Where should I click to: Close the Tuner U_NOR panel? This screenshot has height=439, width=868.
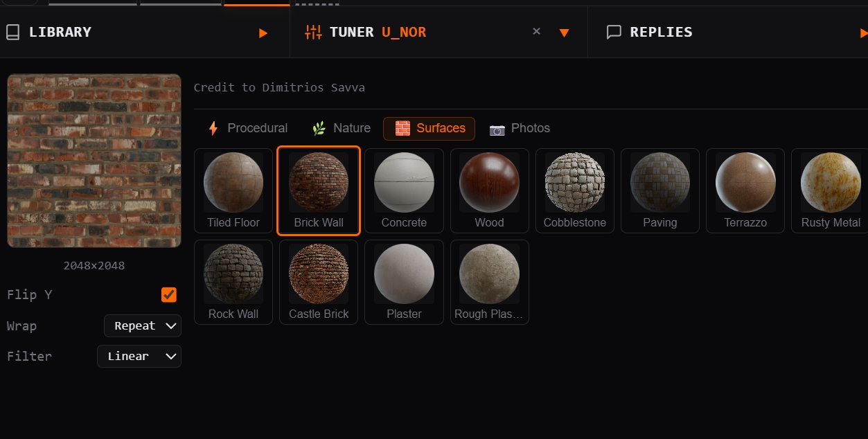click(536, 31)
